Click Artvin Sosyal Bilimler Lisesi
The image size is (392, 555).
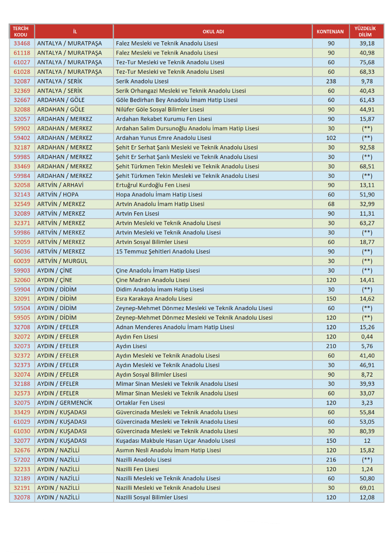(152, 242)
